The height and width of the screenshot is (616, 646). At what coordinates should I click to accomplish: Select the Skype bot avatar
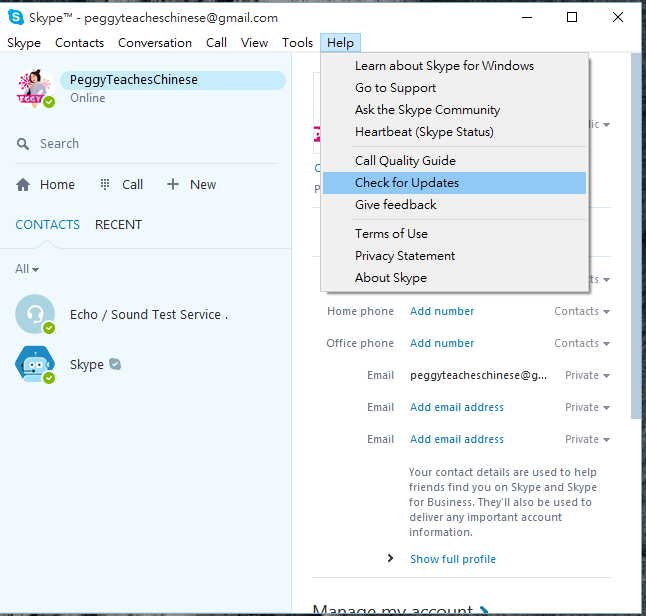[x=35, y=364]
